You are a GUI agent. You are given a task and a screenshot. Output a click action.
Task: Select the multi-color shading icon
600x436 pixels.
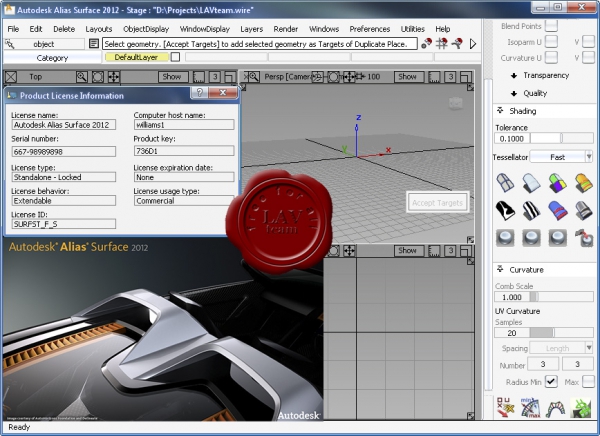(558, 183)
